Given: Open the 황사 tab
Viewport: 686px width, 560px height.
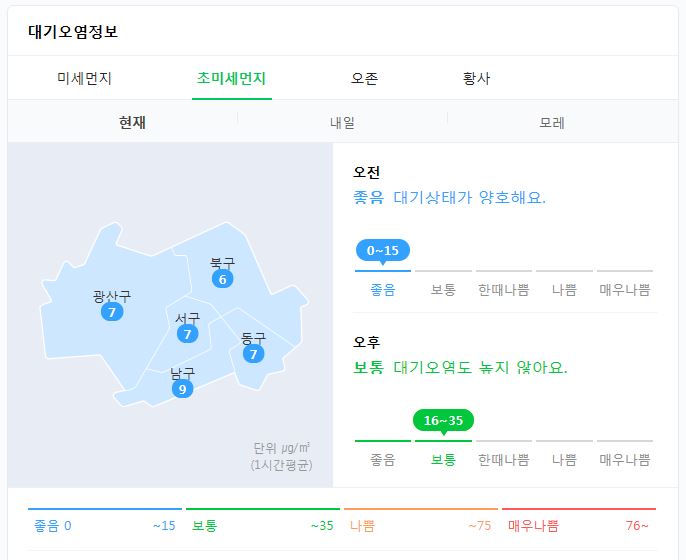Looking at the screenshot, I should [x=476, y=78].
